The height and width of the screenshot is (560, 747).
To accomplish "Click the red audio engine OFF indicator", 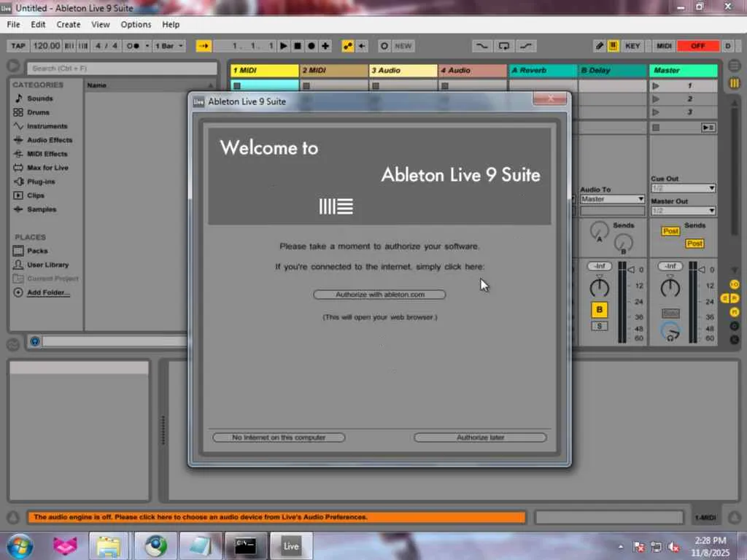I will click(x=698, y=46).
